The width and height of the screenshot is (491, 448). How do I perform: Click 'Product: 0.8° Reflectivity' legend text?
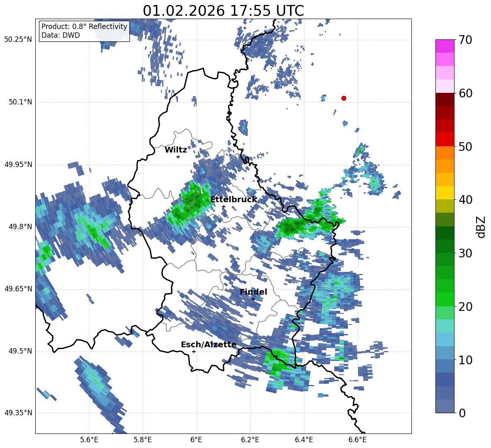(x=84, y=26)
